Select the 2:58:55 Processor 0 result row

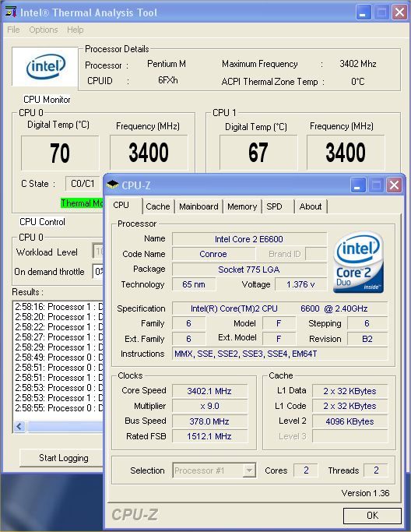[x=58, y=408]
